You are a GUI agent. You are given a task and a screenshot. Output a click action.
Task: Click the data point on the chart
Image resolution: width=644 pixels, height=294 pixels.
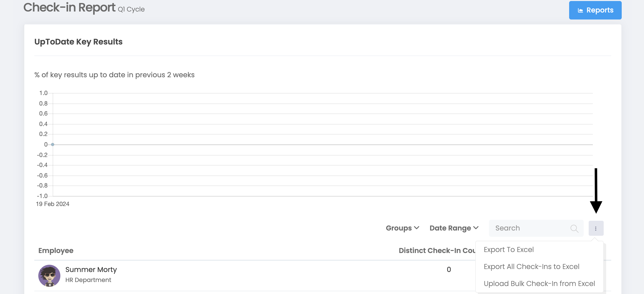tap(53, 144)
